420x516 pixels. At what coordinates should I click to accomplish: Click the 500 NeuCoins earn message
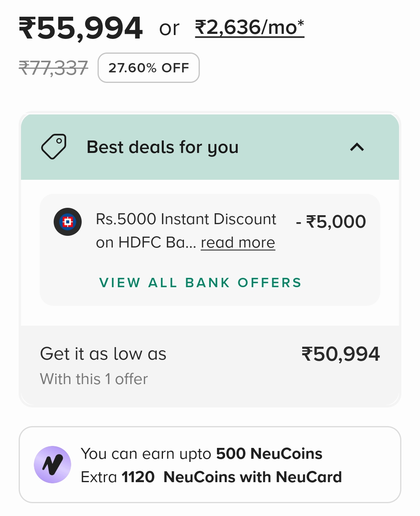tap(201, 454)
